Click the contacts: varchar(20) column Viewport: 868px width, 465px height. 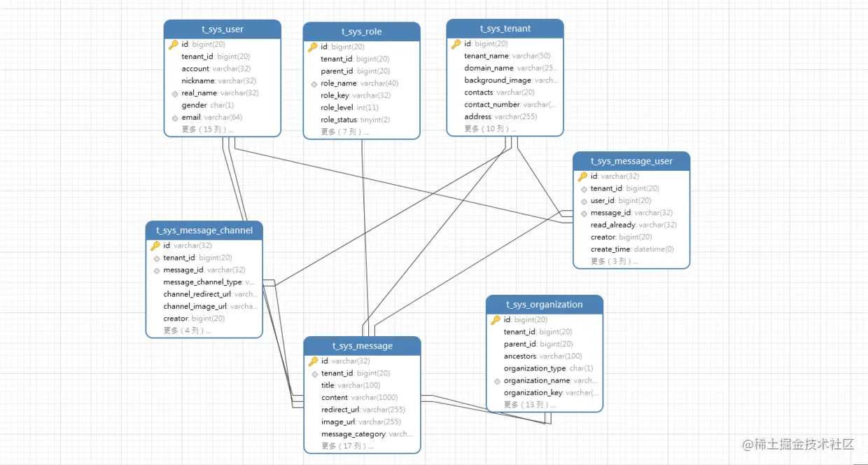499,92
